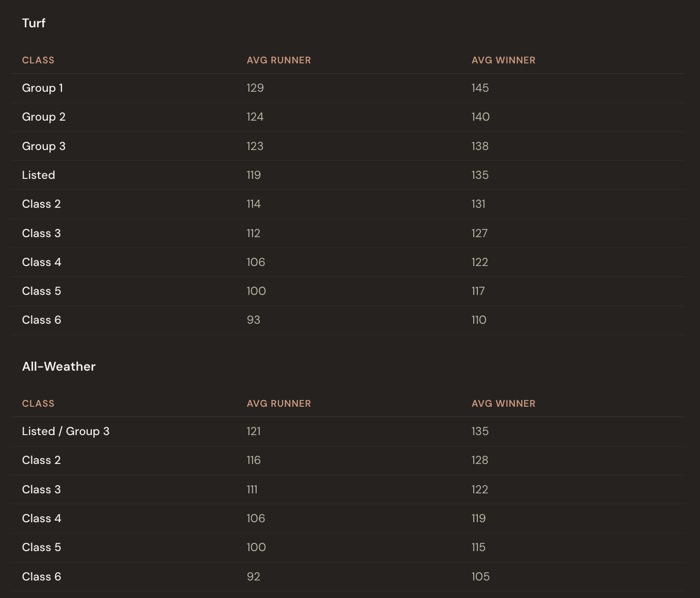Click Avg Runner header in Turf table
Screen dimensions: 700x598
tap(278, 60)
